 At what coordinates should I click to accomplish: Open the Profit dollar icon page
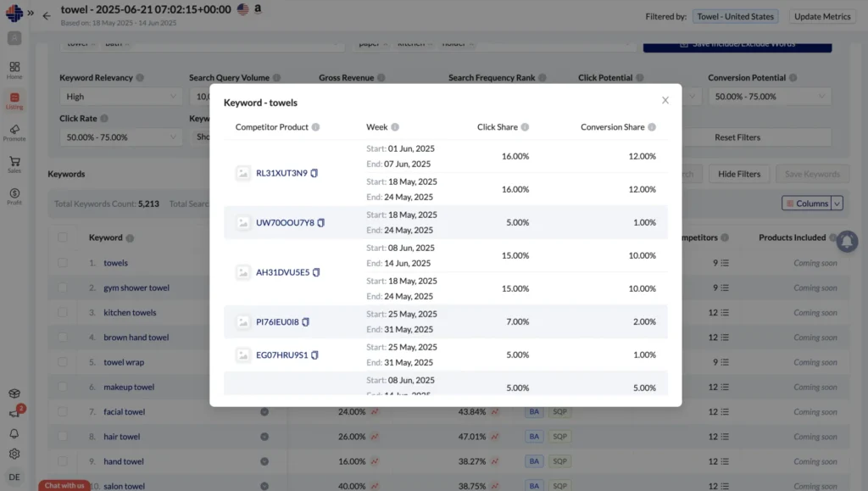[14, 196]
